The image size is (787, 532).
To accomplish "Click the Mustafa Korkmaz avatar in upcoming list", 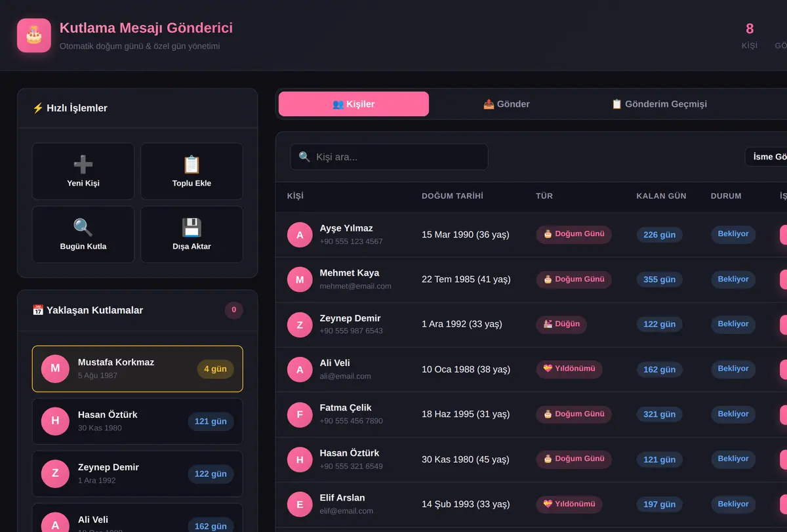I will click(55, 369).
